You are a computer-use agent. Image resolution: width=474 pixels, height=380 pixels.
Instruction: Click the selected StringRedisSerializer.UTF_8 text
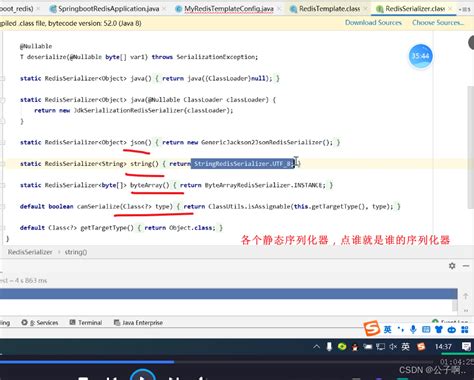243,164
